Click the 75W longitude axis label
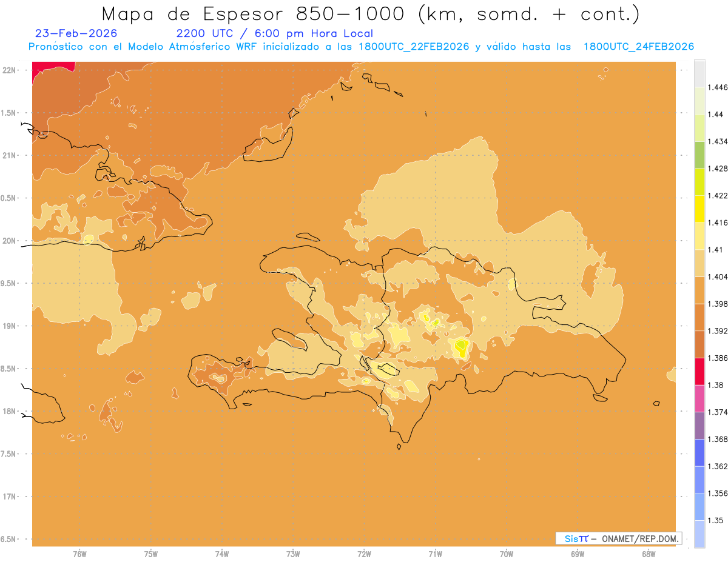 pyautogui.click(x=150, y=554)
